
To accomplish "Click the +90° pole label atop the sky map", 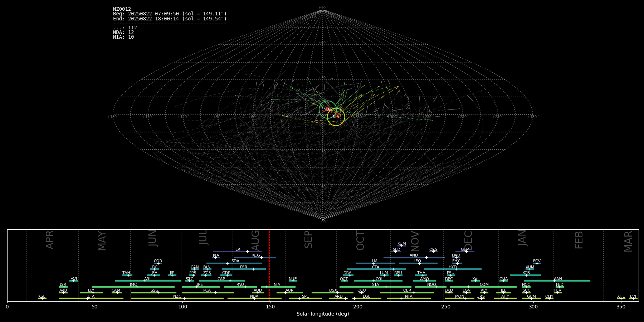I will click(323, 8).
